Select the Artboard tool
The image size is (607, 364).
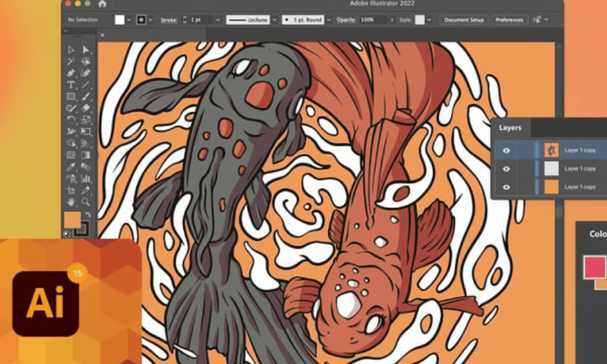tap(71, 190)
